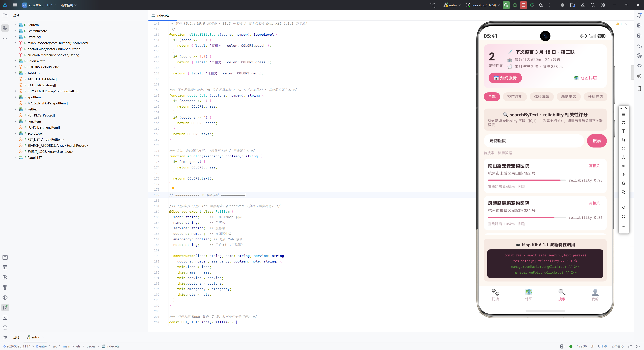Close the index.ets editor tab

(173, 15)
